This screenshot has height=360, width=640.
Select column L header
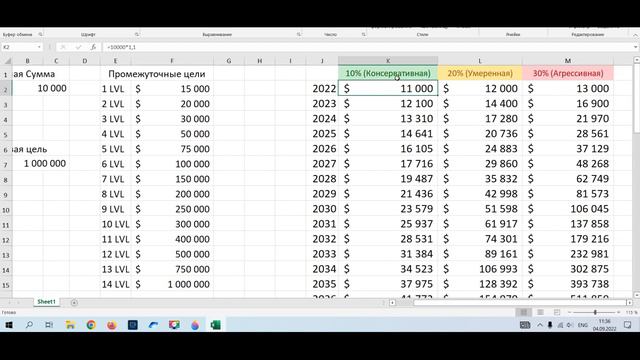pyautogui.click(x=480, y=61)
